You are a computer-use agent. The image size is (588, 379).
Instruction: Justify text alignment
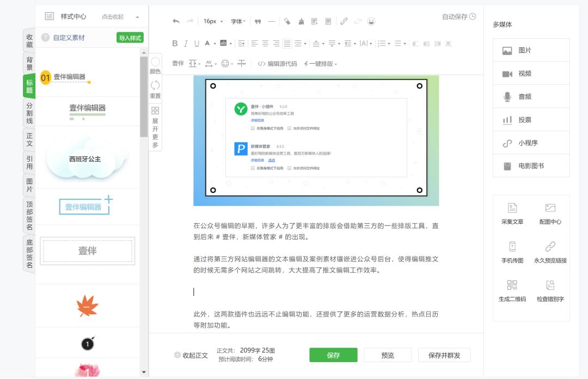click(287, 44)
